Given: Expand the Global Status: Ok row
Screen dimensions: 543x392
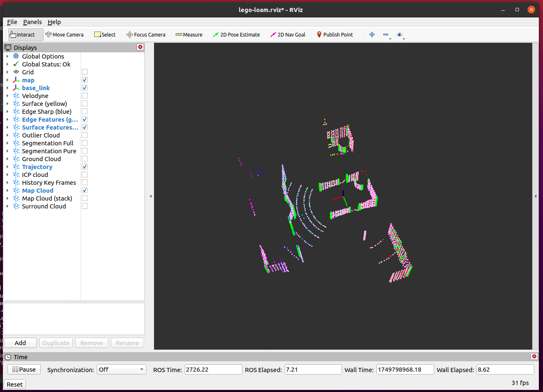Looking at the screenshot, I should (7, 64).
